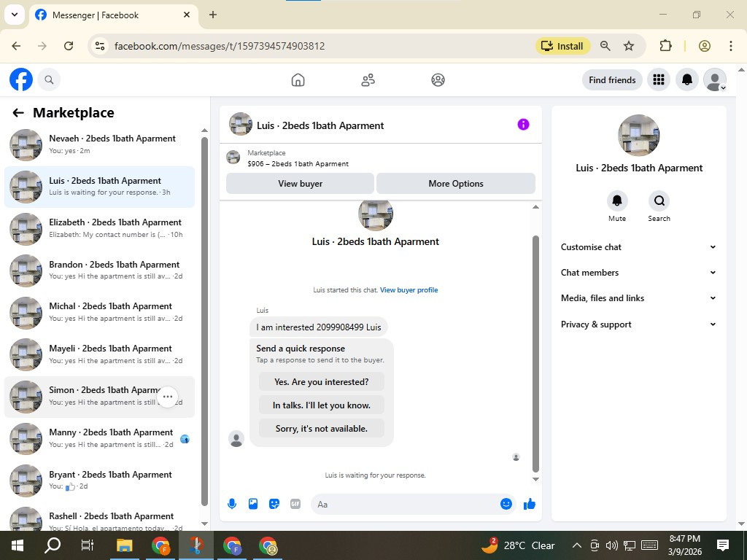Image resolution: width=747 pixels, height=560 pixels.
Task: Open the notifications bell in the header
Action: [686, 79]
